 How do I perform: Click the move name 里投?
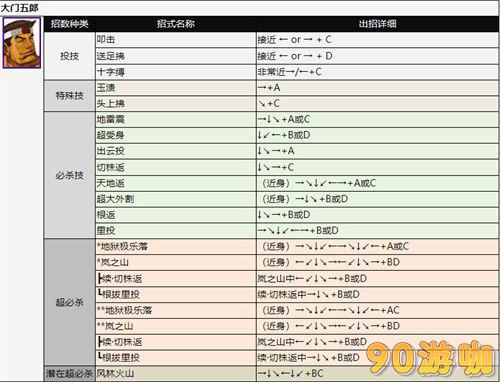click(x=106, y=230)
